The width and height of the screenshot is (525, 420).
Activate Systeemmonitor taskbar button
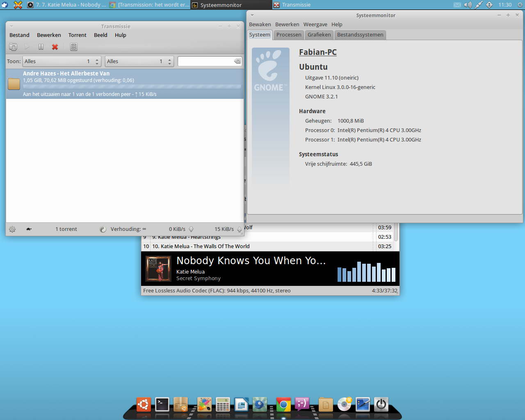click(231, 5)
